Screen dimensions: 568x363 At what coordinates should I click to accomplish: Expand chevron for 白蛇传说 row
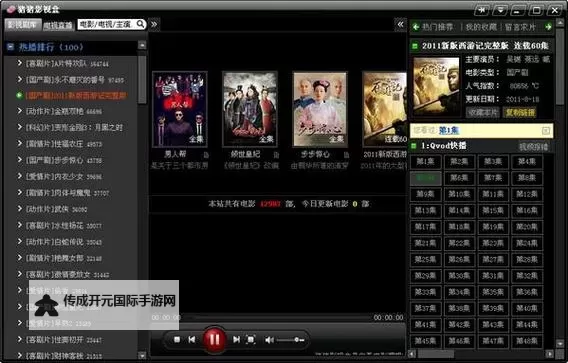pos(20,241)
